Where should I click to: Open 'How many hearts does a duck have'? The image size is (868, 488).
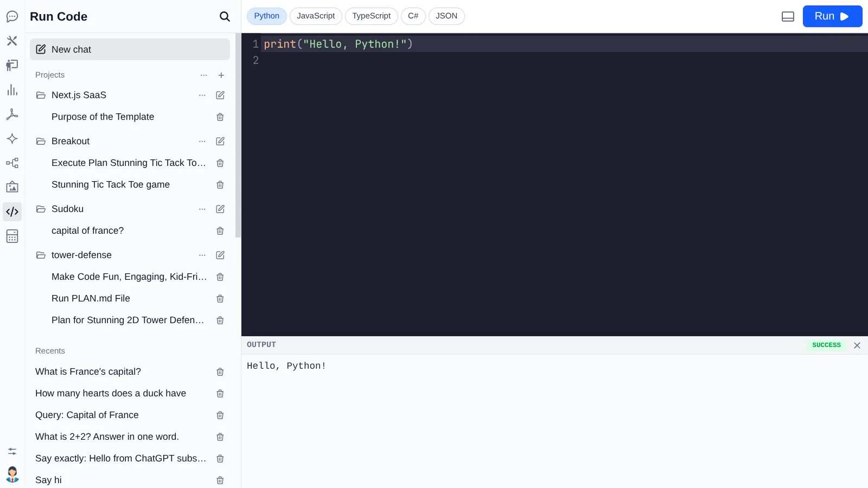111,394
